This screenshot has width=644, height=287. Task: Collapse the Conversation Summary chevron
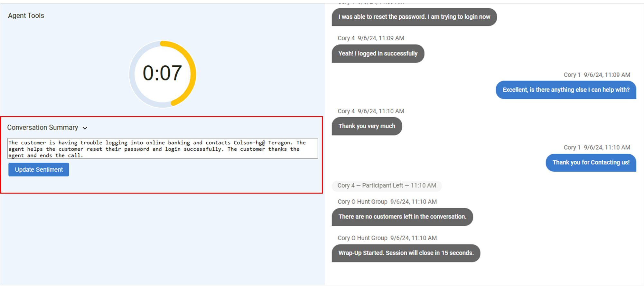point(85,128)
